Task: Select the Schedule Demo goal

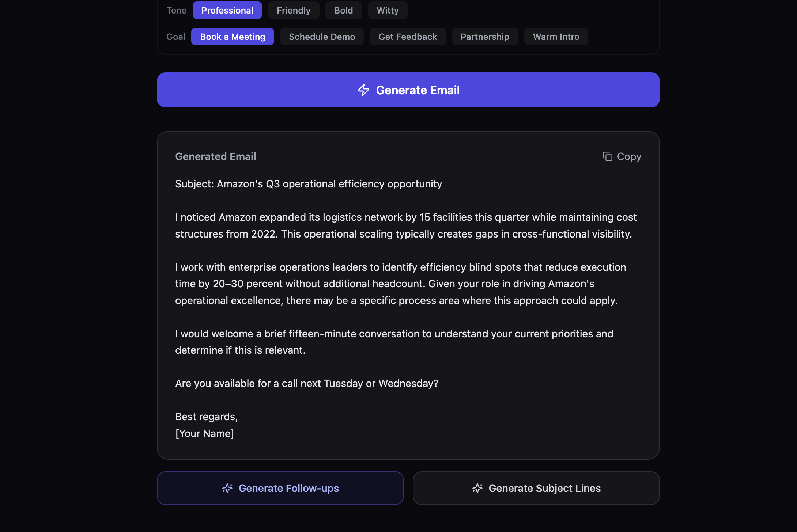Action: pyautogui.click(x=322, y=37)
